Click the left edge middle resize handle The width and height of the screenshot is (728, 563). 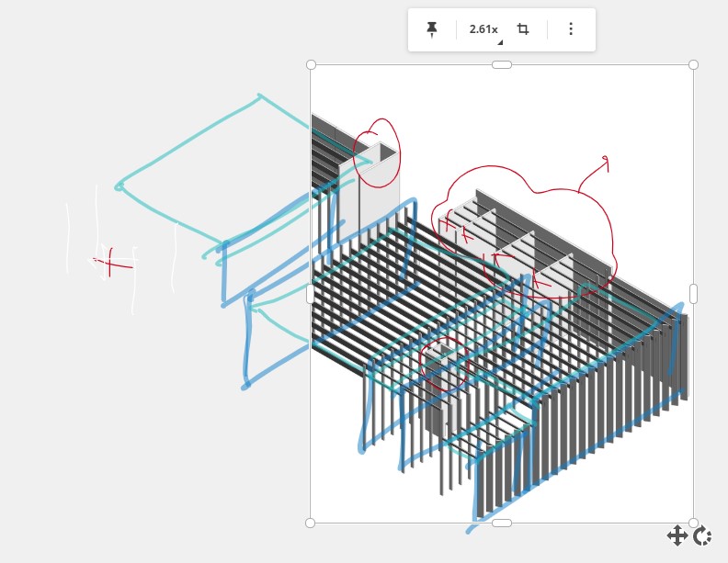click(x=311, y=294)
